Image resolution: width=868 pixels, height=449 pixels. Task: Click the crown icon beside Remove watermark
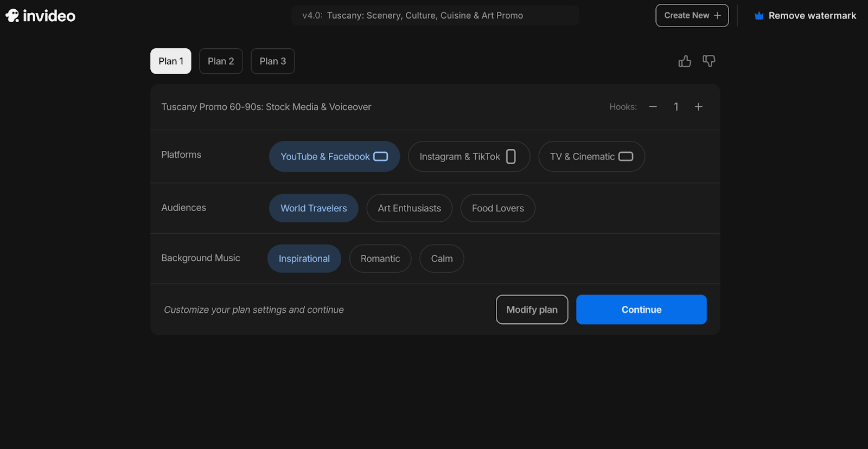[759, 16]
